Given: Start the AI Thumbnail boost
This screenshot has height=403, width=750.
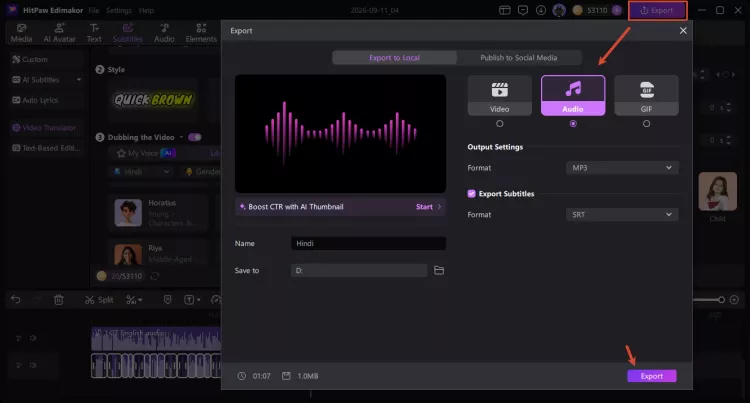Looking at the screenshot, I should pyautogui.click(x=428, y=207).
